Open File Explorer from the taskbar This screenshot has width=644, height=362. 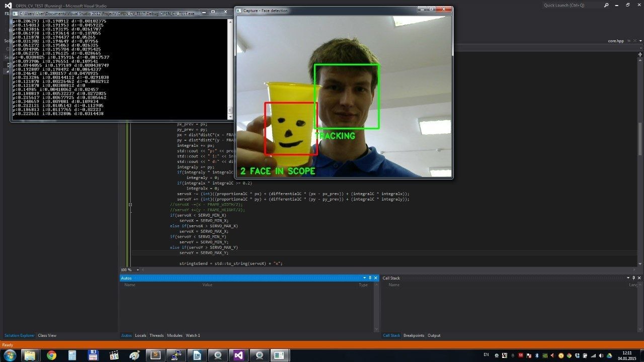pos(30,355)
